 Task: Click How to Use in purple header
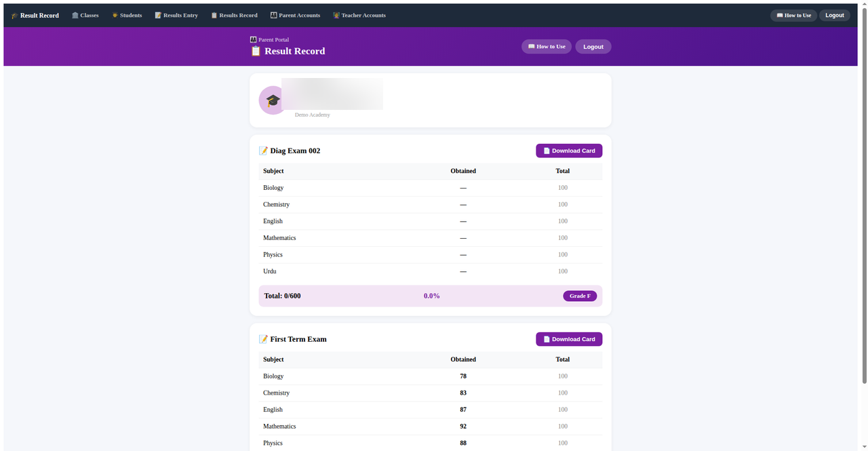pos(547,47)
